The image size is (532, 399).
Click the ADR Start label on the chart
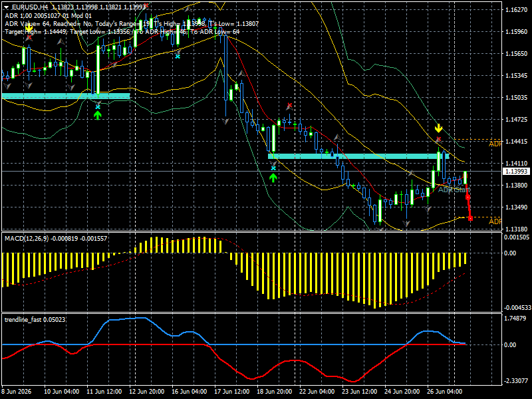click(x=454, y=190)
